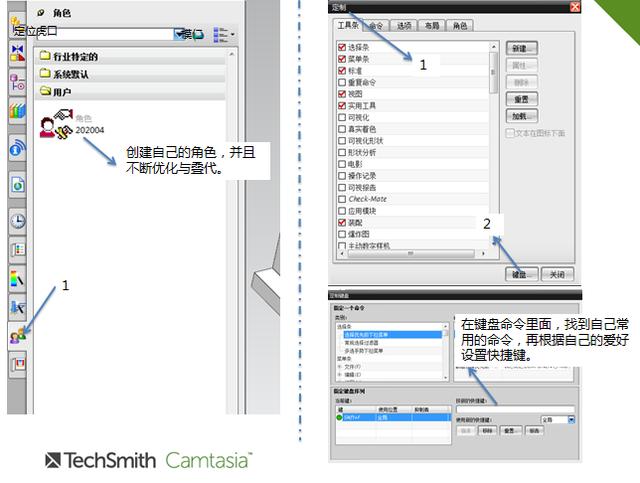640x483 pixels.
Task: Toggle the 标准 toolbar checkbox
Action: 342,70
